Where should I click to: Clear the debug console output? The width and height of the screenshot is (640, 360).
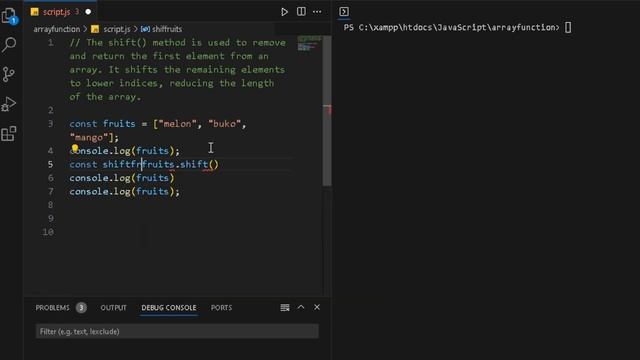pos(285,307)
